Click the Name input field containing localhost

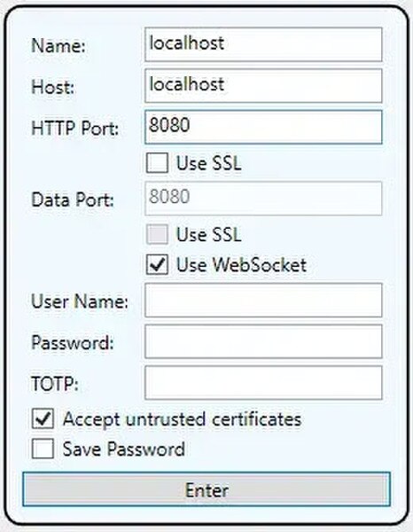263,44
